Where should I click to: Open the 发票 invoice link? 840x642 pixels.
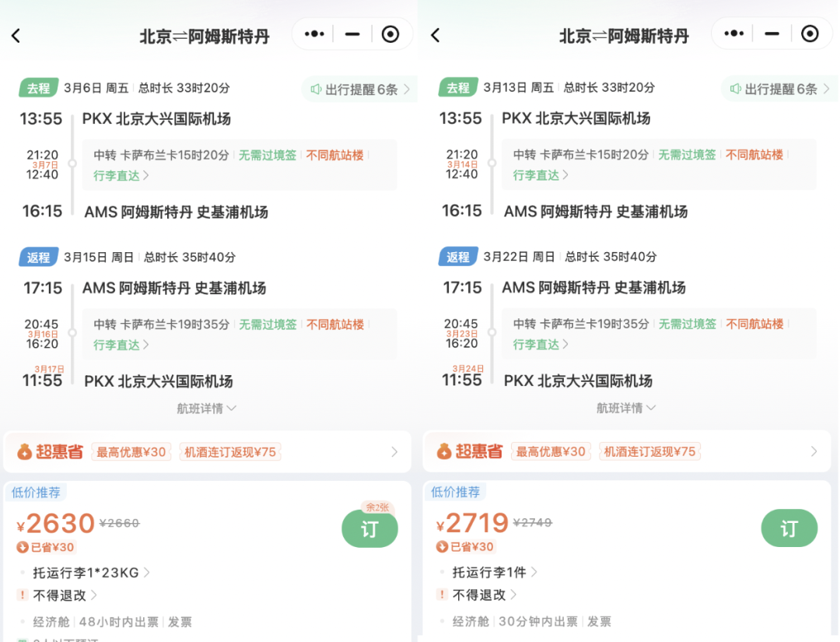pyautogui.click(x=180, y=621)
